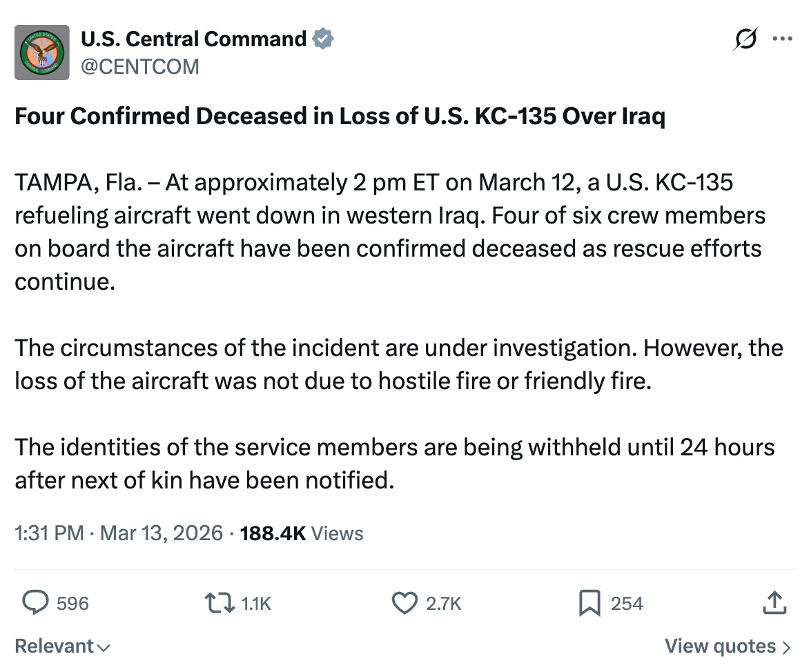This screenshot has height=672, width=809.
Task: Click the verified badge next to the name
Action: 323,39
